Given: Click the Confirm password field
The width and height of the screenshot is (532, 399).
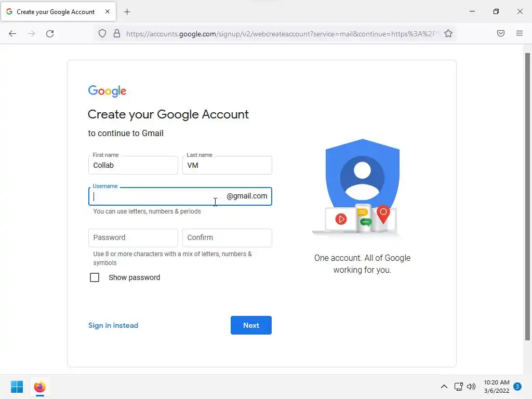Looking at the screenshot, I should pyautogui.click(x=227, y=238).
